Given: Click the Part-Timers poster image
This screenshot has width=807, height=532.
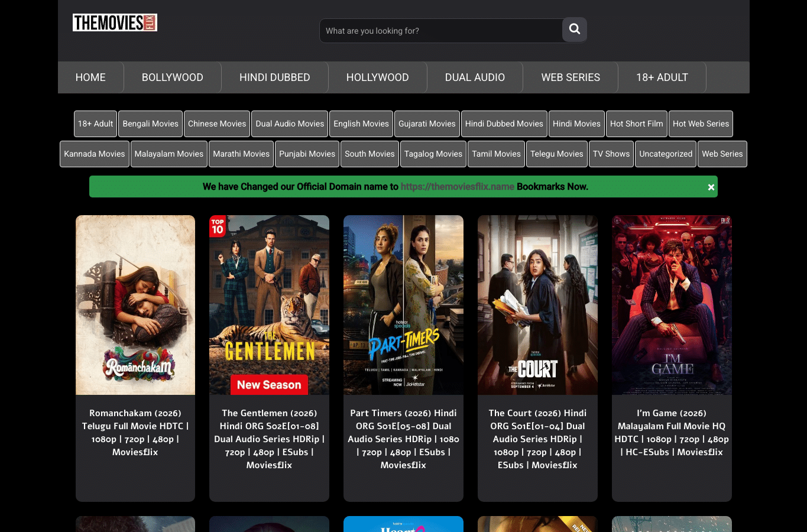Looking at the screenshot, I should 403,305.
